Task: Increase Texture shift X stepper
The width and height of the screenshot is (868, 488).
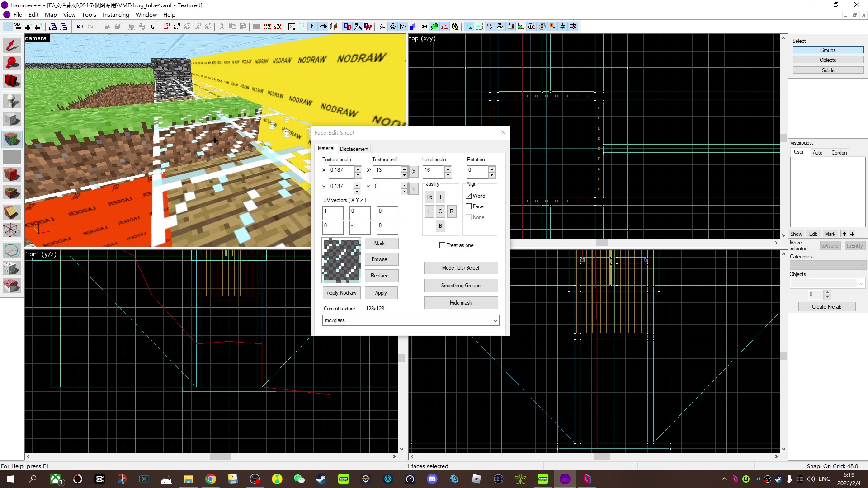Action: (x=404, y=169)
